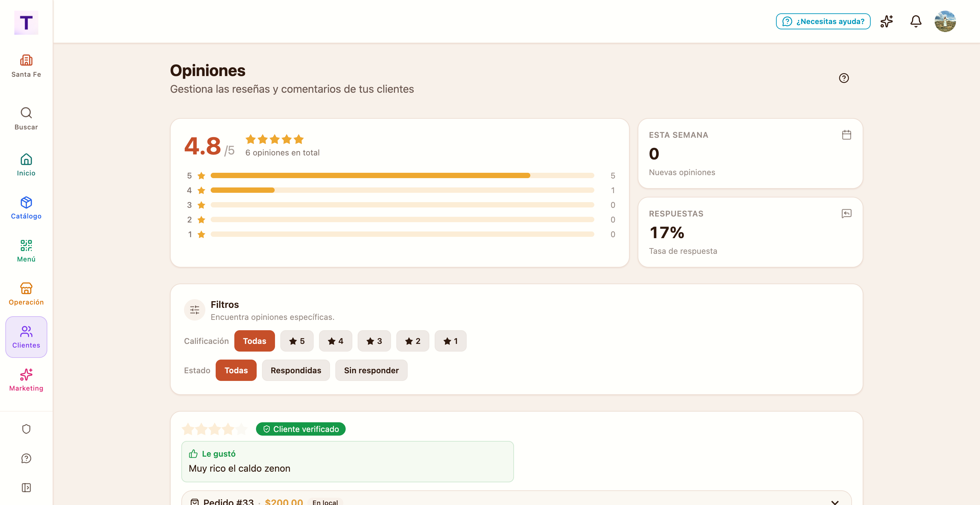Click the AI sparkle icon in header

pyautogui.click(x=886, y=21)
